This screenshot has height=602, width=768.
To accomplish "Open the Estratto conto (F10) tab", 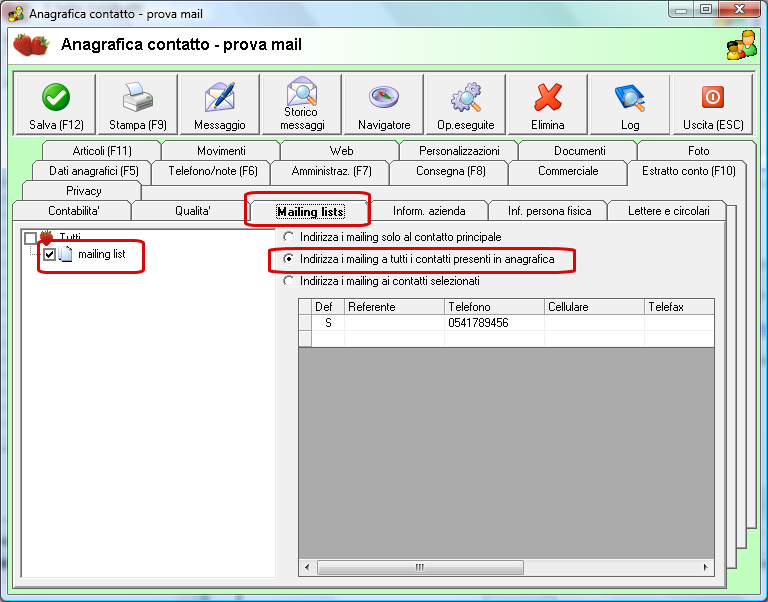I will point(688,171).
